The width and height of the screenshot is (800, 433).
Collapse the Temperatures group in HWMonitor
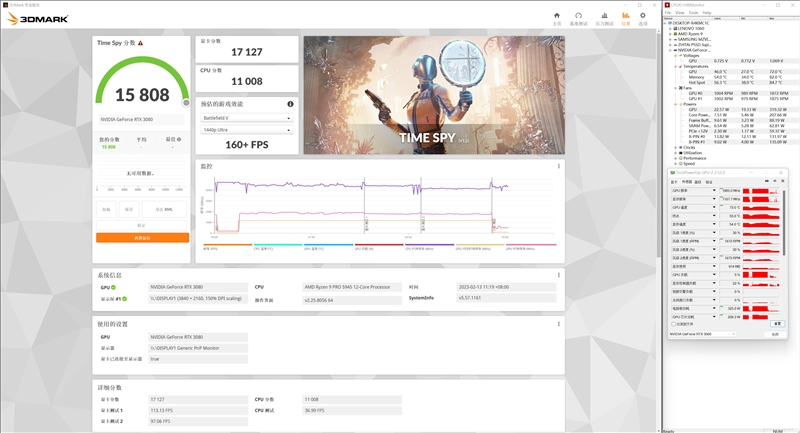coord(676,66)
